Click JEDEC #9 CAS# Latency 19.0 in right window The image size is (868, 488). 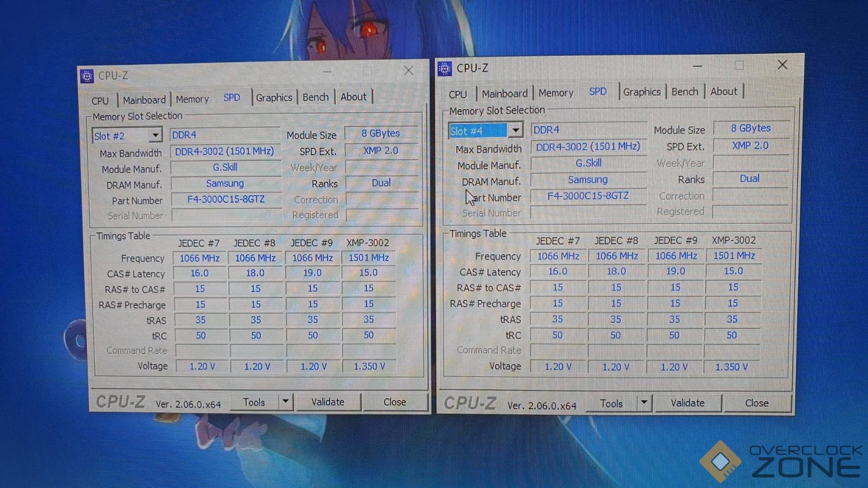click(675, 271)
